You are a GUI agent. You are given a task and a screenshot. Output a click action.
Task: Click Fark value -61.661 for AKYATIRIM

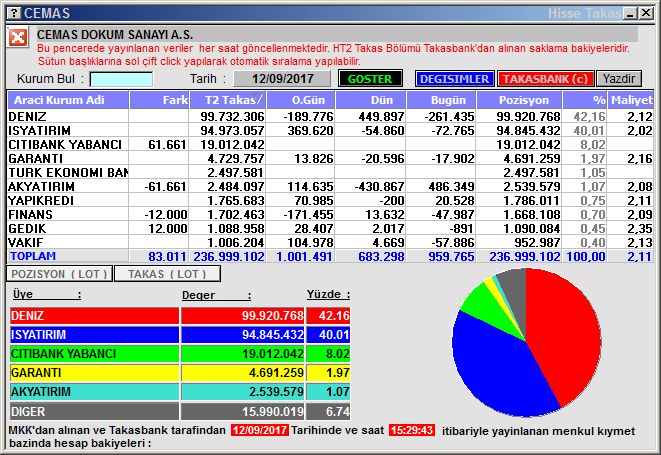165,186
